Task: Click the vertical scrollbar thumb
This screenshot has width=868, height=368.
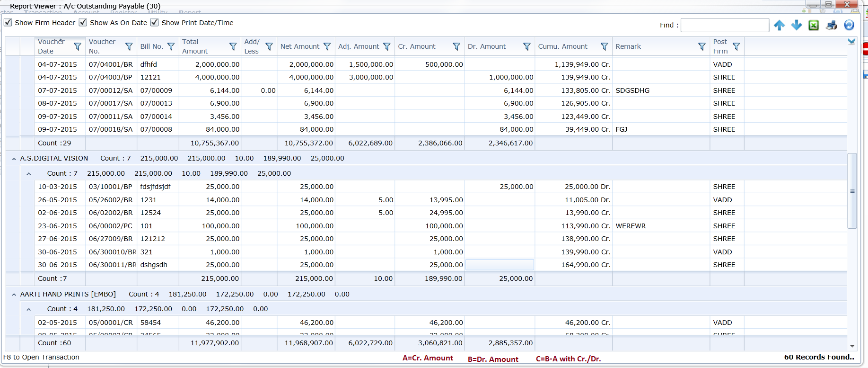Action: click(x=852, y=191)
